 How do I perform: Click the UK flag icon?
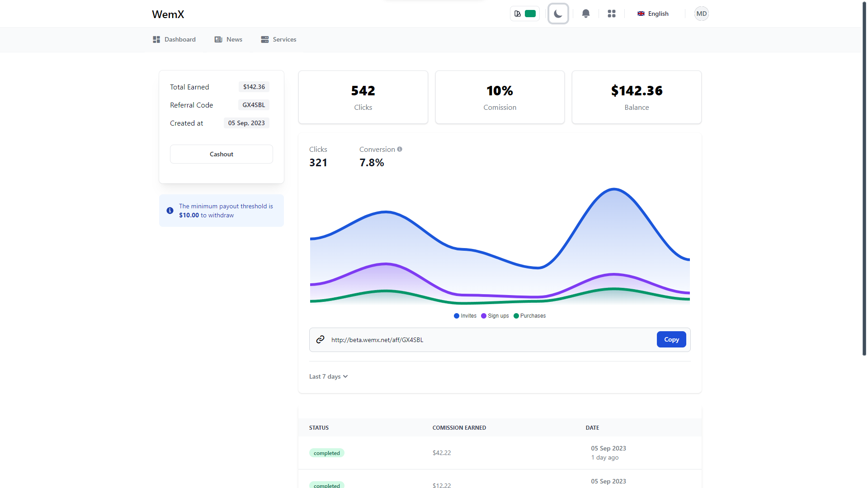click(641, 14)
